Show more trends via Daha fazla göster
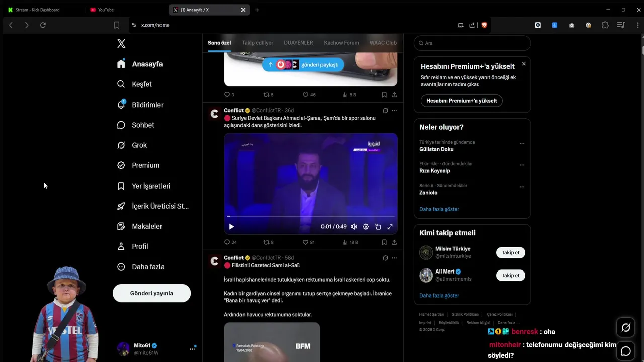Viewport: 644px width, 362px height. [439, 209]
